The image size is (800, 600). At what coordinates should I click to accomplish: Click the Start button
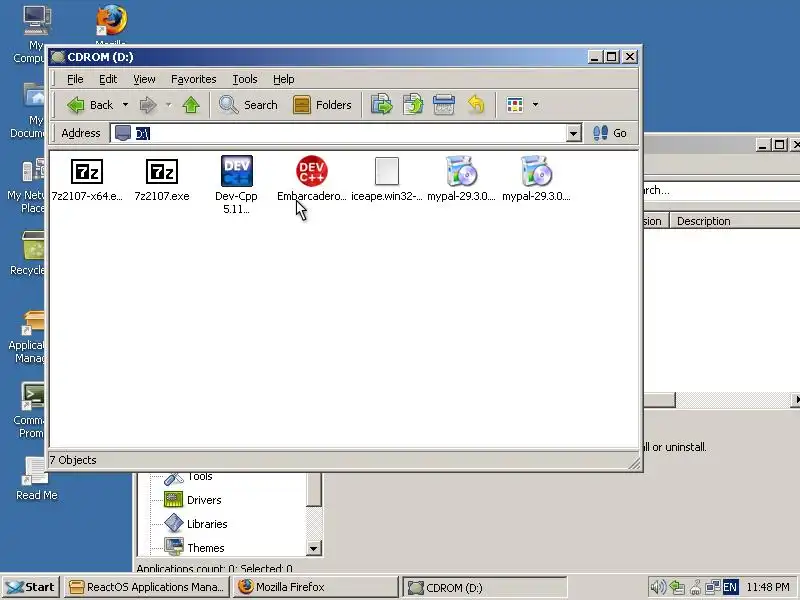[31, 587]
